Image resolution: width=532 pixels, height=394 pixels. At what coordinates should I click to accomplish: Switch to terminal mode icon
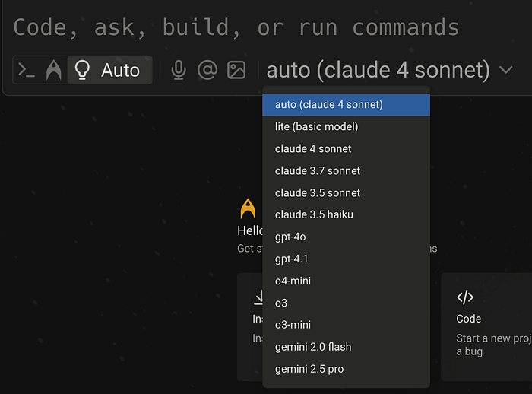27,70
